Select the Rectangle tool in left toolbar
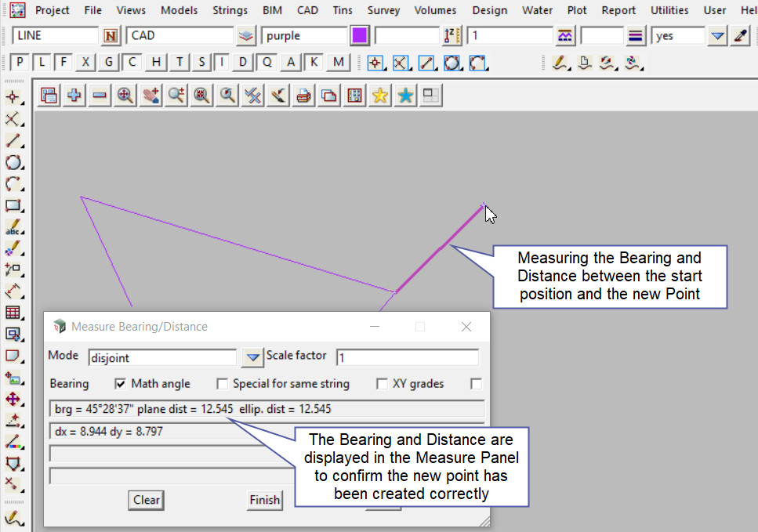 13,205
